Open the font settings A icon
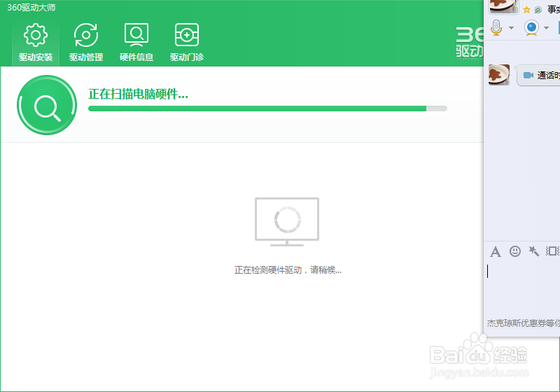This screenshot has width=560, height=392. (x=496, y=252)
